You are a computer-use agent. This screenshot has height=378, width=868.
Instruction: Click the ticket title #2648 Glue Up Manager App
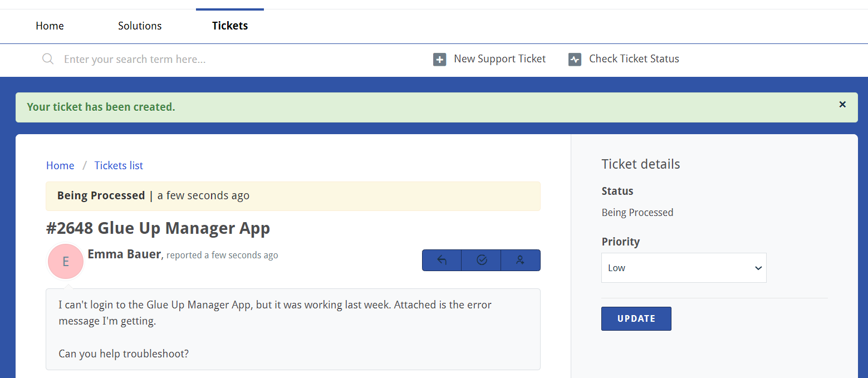158,228
